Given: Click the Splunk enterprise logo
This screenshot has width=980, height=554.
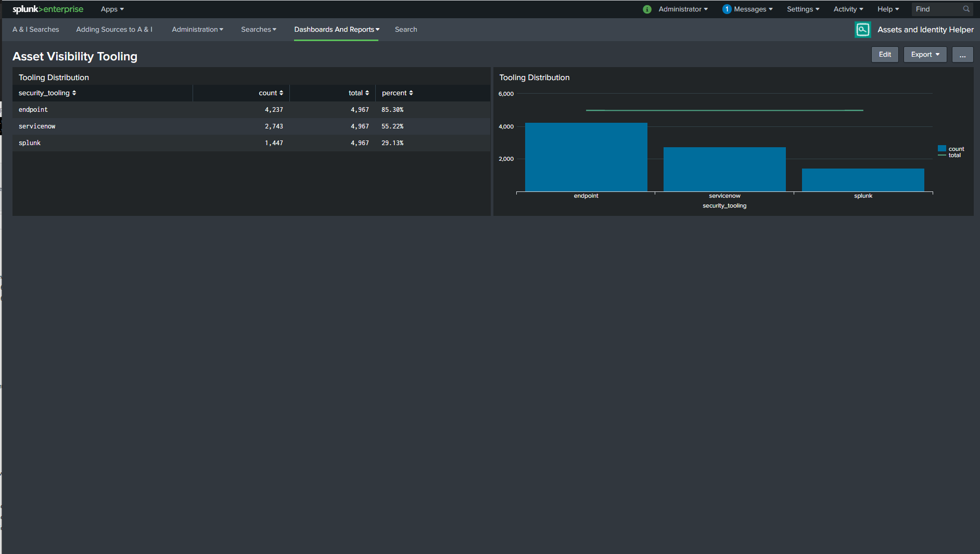Looking at the screenshot, I should pyautogui.click(x=48, y=9).
